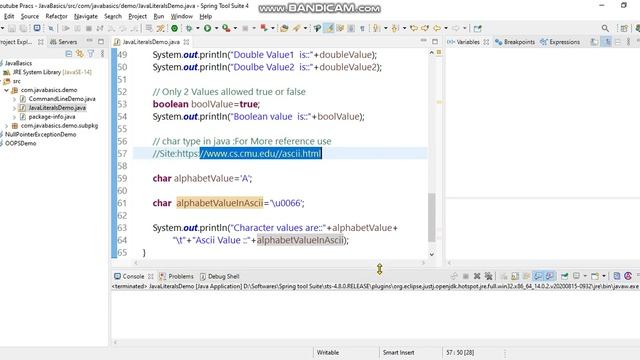640x360 pixels.
Task: Click the Debug bug icon in toolbar
Action: 189,28
